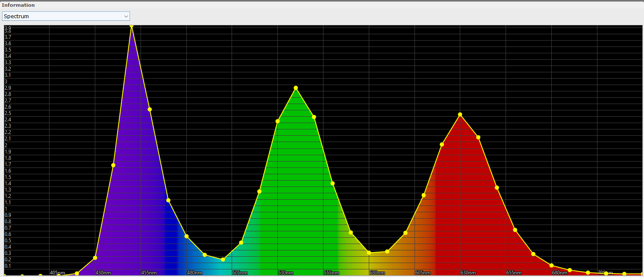Screen dimensions: 644x277
Task: Click the 405nm axis label
Action: (58, 273)
